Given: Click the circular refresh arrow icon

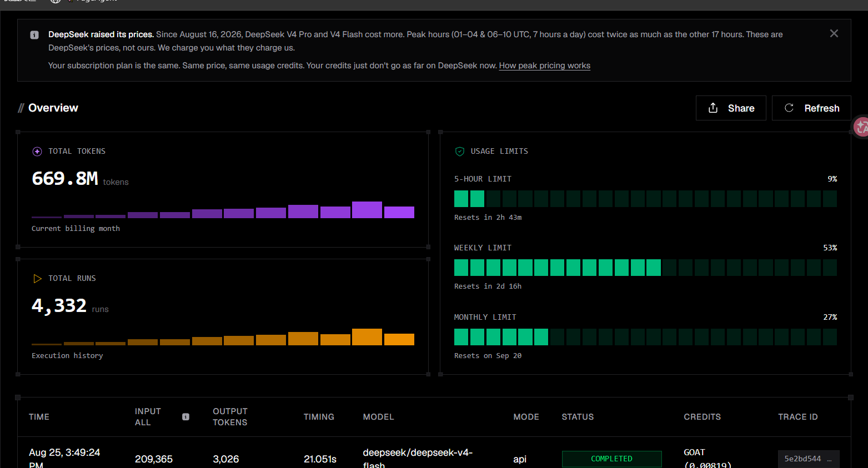Looking at the screenshot, I should pyautogui.click(x=789, y=108).
